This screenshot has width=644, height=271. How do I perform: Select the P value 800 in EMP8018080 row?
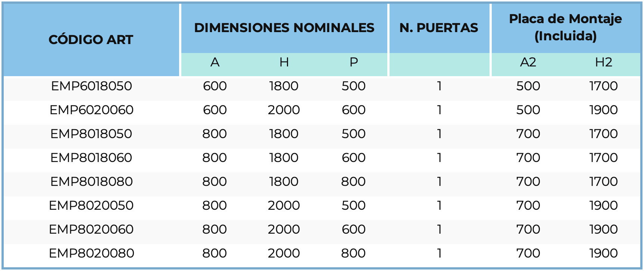point(353,182)
